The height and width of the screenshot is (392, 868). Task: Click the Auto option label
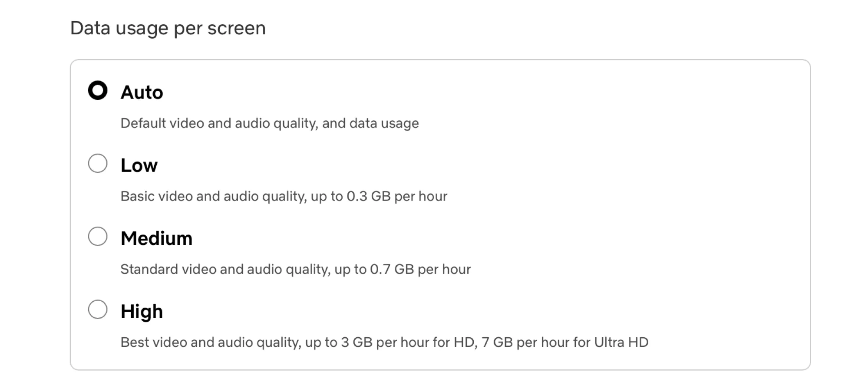[x=142, y=91]
